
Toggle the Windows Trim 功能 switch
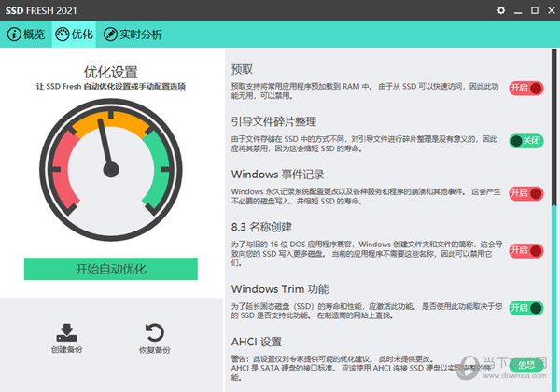tap(526, 308)
